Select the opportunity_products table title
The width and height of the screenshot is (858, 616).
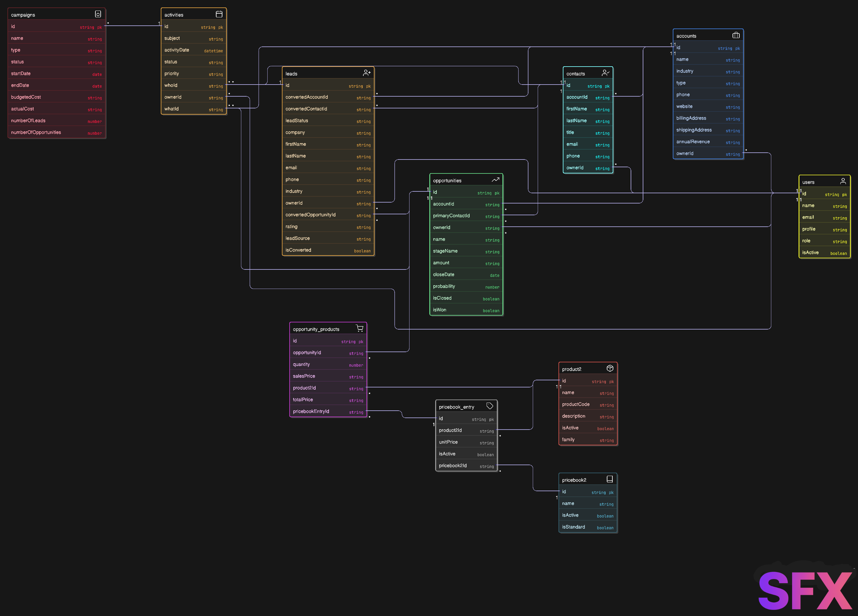316,329
